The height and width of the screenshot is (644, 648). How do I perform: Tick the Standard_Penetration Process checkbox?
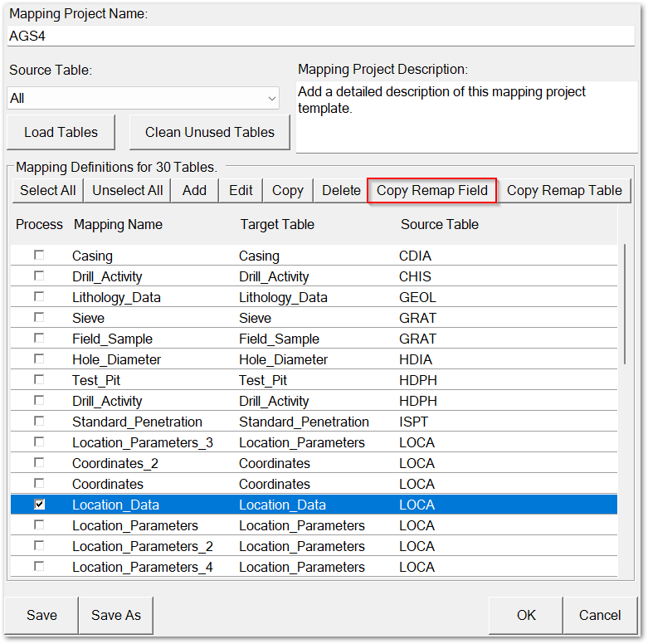[x=39, y=421]
